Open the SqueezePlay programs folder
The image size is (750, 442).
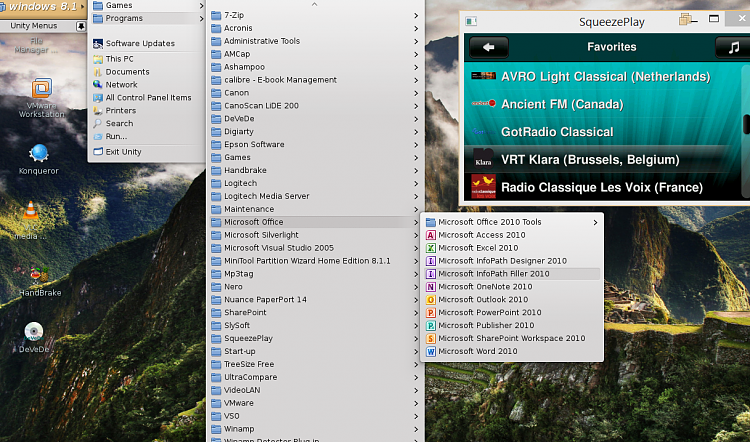(315, 338)
